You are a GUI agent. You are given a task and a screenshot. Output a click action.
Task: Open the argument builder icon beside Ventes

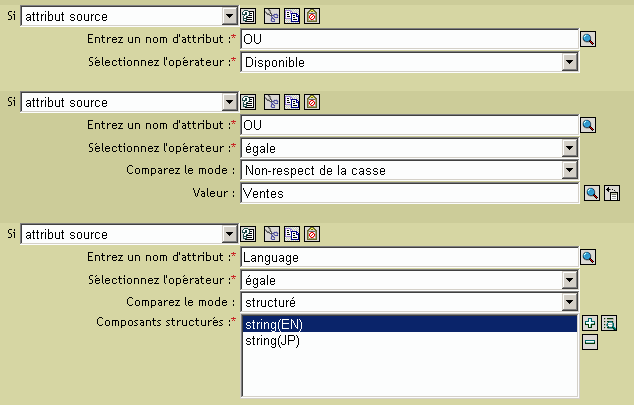tap(611, 193)
